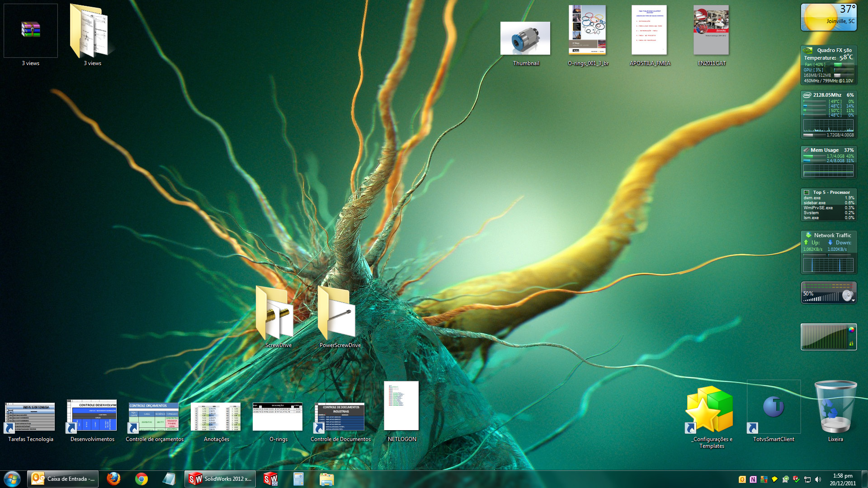The image size is (868, 488).
Task: Mute audio via volume gadget speaker icon
Action: click(x=847, y=296)
